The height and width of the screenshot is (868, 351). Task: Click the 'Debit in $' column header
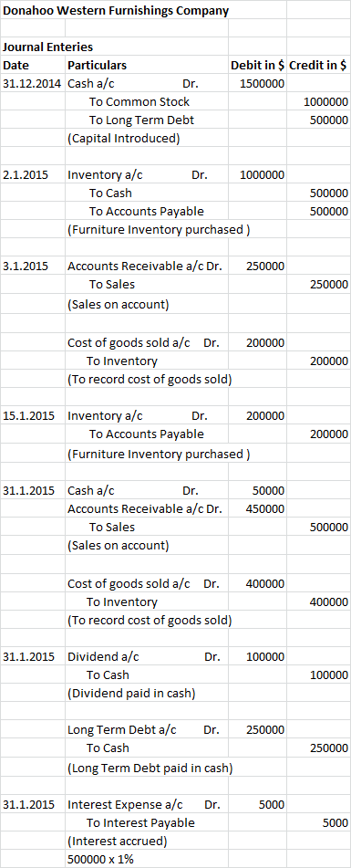tap(258, 66)
